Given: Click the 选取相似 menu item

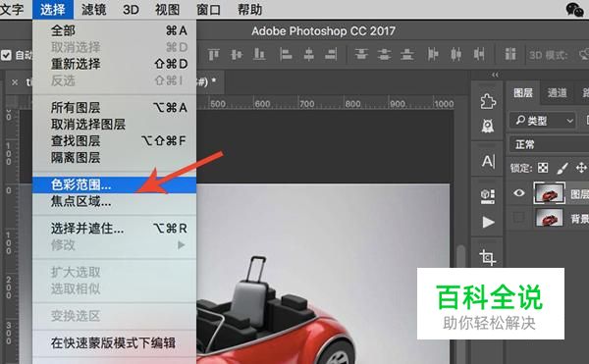Looking at the screenshot, I should [114, 288].
